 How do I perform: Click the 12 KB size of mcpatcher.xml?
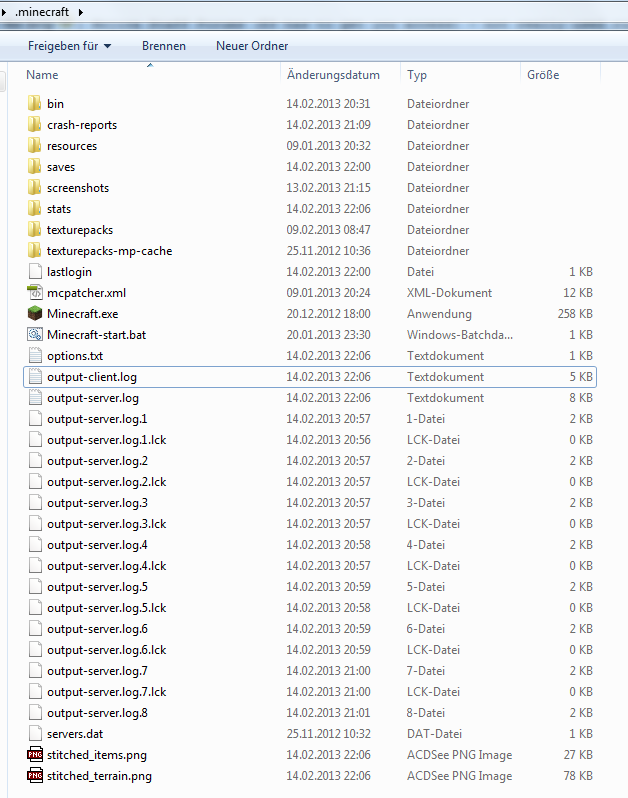click(578, 293)
